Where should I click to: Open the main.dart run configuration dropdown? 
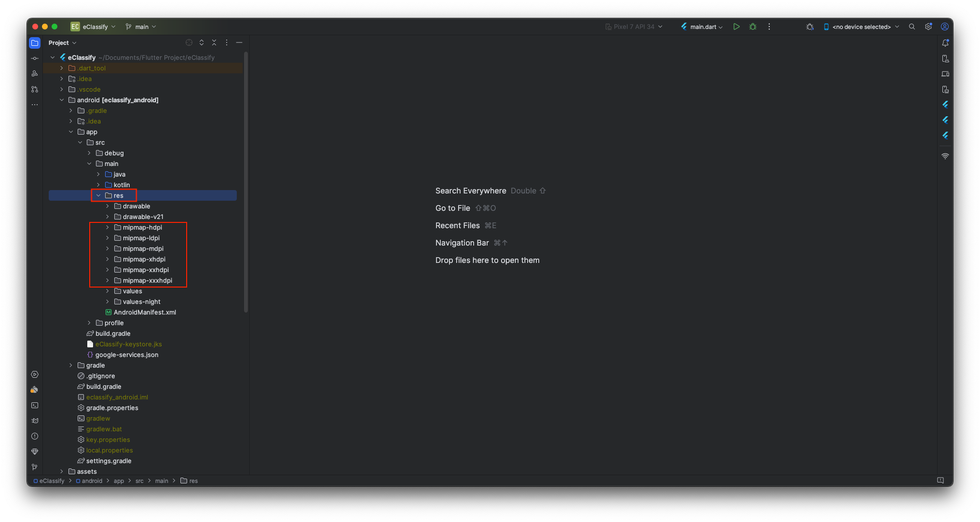[x=702, y=27]
